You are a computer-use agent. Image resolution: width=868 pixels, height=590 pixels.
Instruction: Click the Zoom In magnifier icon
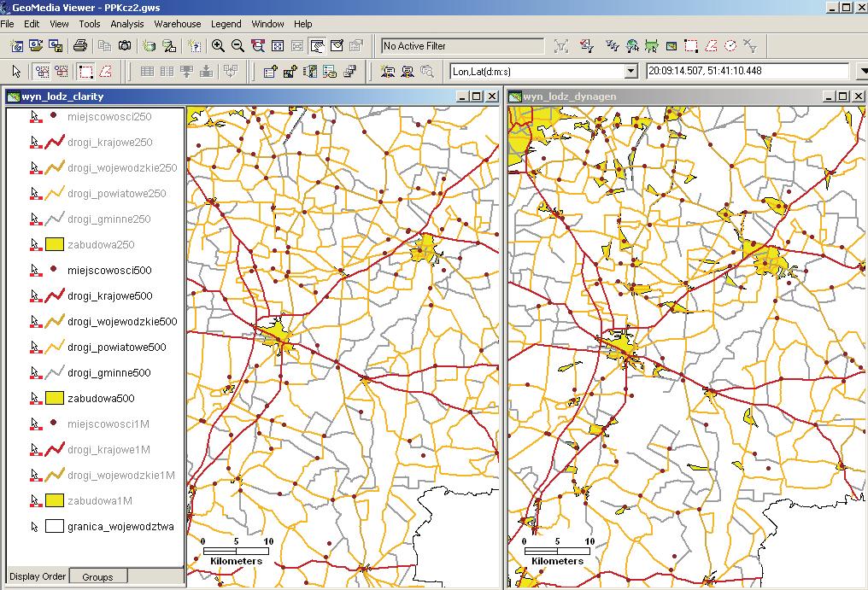tap(218, 45)
